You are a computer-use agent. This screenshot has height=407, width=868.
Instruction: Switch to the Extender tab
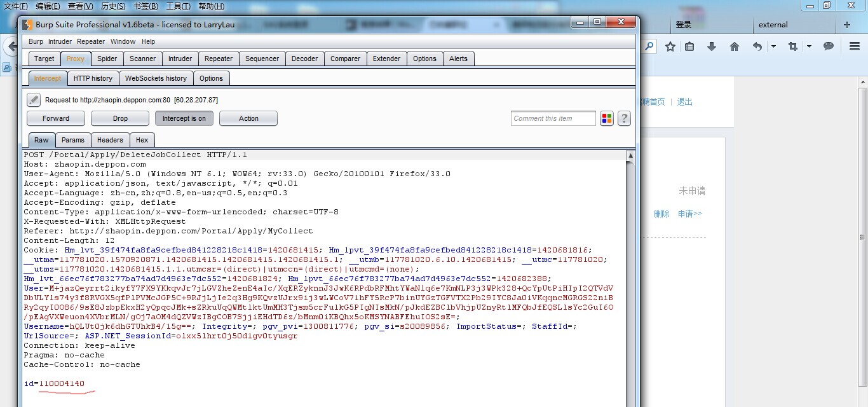pyautogui.click(x=386, y=59)
